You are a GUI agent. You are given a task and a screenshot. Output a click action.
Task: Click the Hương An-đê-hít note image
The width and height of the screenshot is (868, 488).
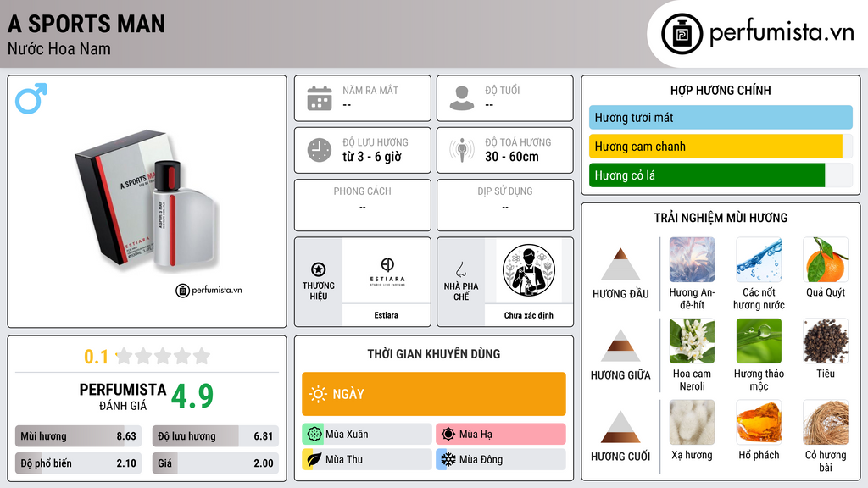(692, 259)
